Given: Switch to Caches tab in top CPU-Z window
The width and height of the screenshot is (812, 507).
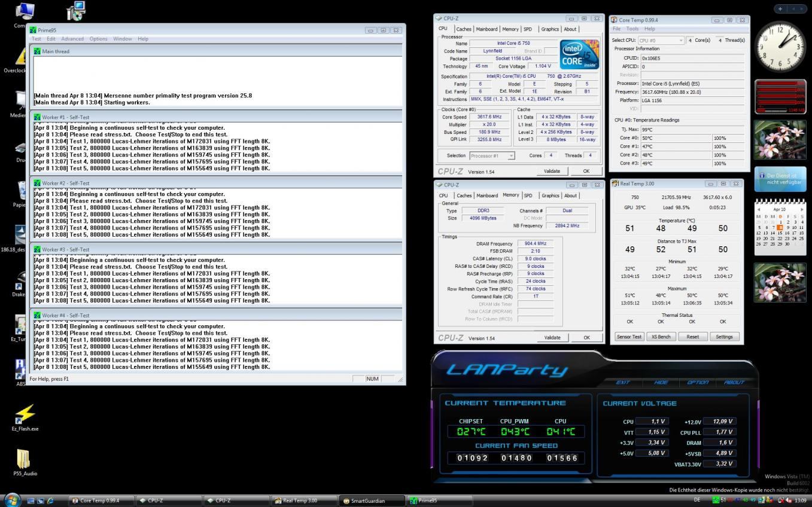Looking at the screenshot, I should [464, 29].
